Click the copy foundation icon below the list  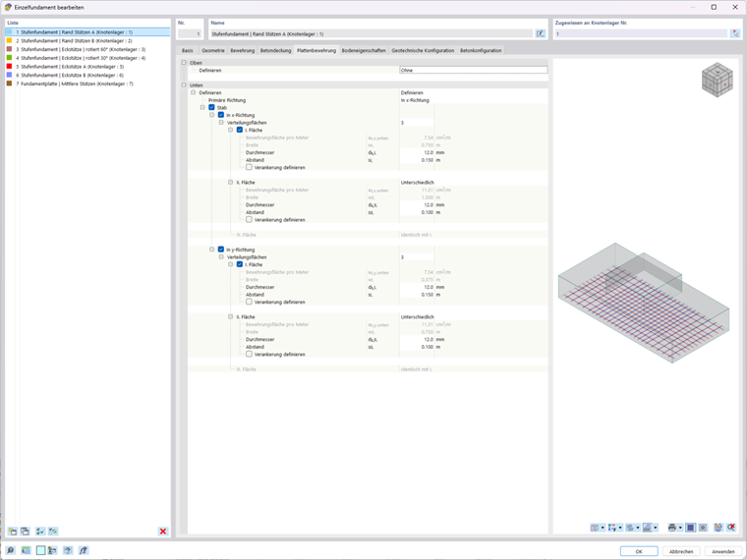click(x=26, y=531)
